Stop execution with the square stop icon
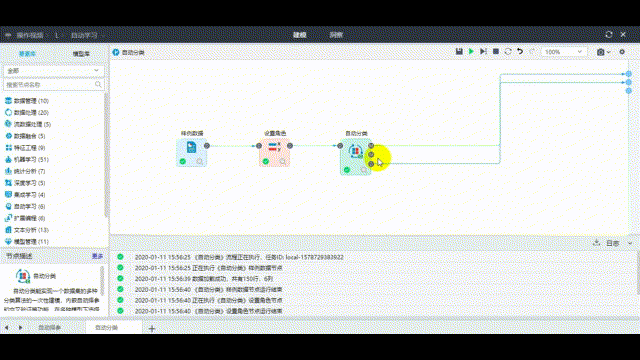 [x=496, y=52]
